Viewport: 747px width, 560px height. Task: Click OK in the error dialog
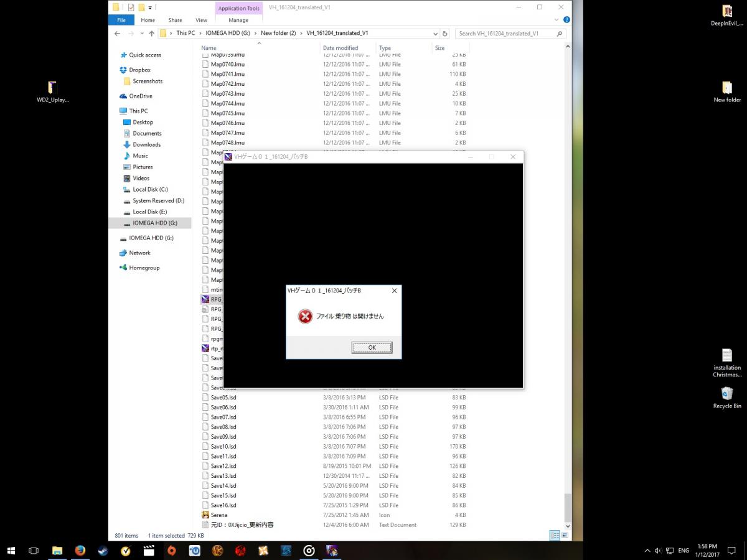coord(372,348)
